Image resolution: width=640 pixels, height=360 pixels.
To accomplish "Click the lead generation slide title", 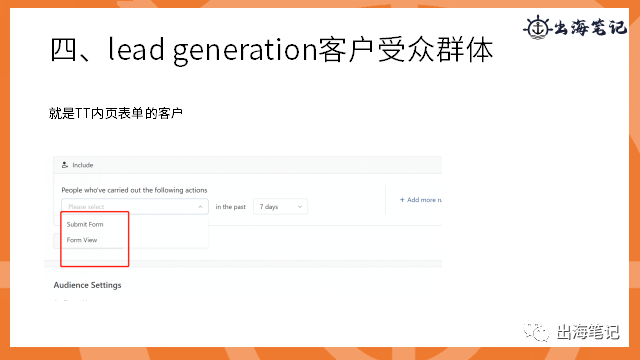I will click(x=271, y=50).
